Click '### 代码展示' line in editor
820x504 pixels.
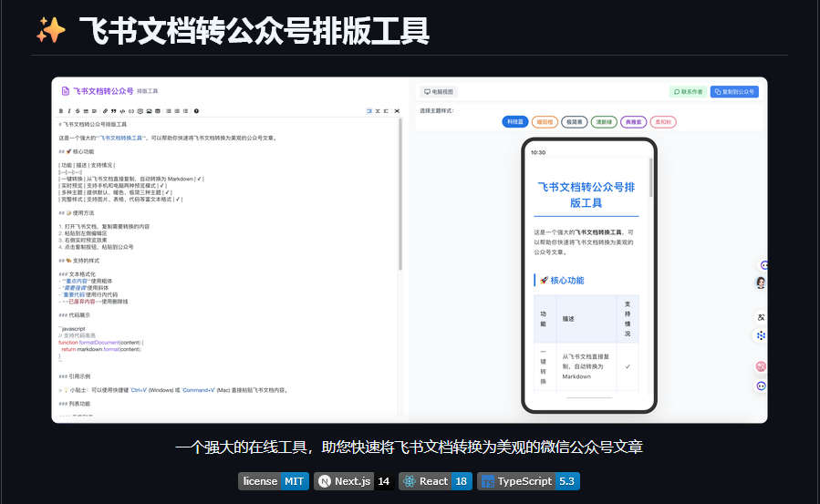click(x=74, y=315)
